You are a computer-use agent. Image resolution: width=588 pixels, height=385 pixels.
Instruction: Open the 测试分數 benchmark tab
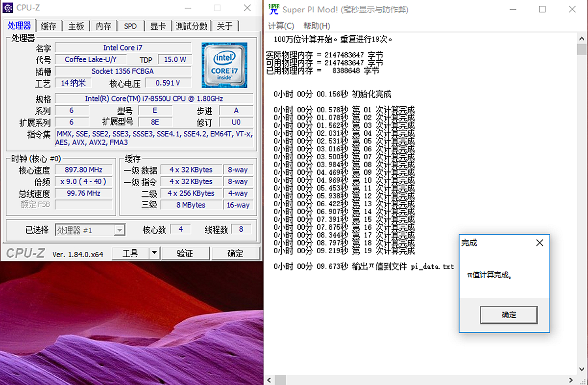[x=191, y=25]
